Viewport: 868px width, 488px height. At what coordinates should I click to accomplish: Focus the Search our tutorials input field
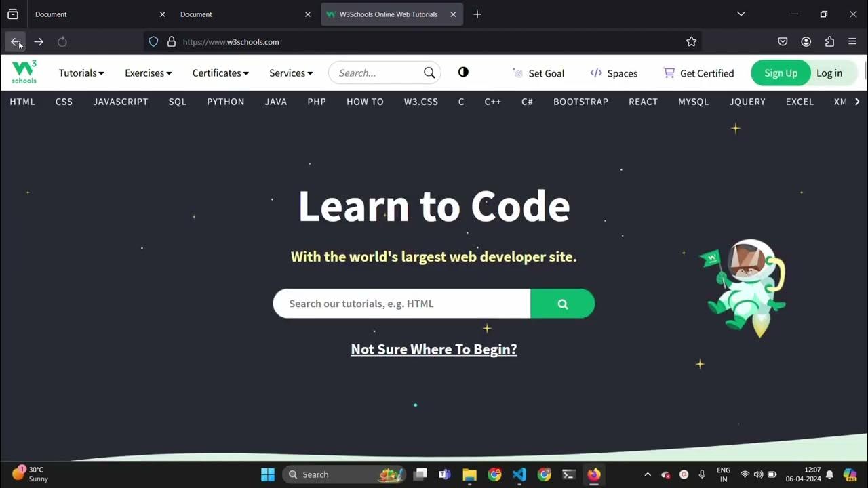(401, 304)
